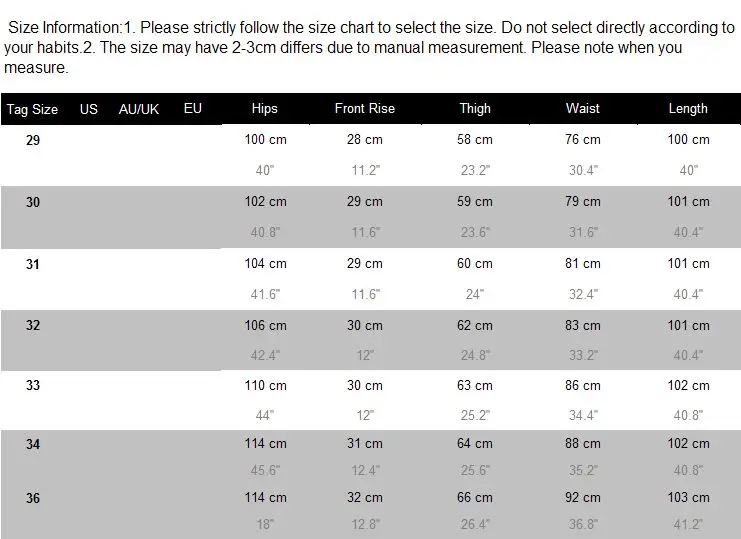Image resolution: width=741 pixels, height=539 pixels.
Task: Click tag size 36 row label
Action: coord(33,498)
